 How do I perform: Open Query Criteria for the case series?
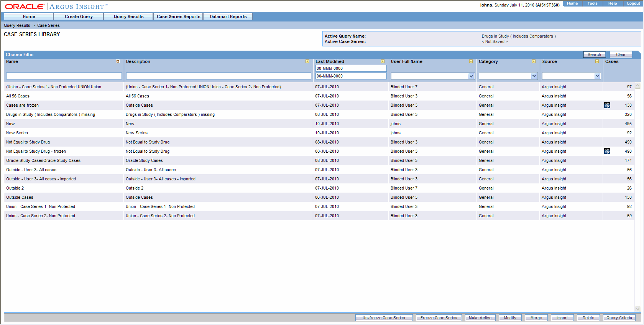(619, 318)
